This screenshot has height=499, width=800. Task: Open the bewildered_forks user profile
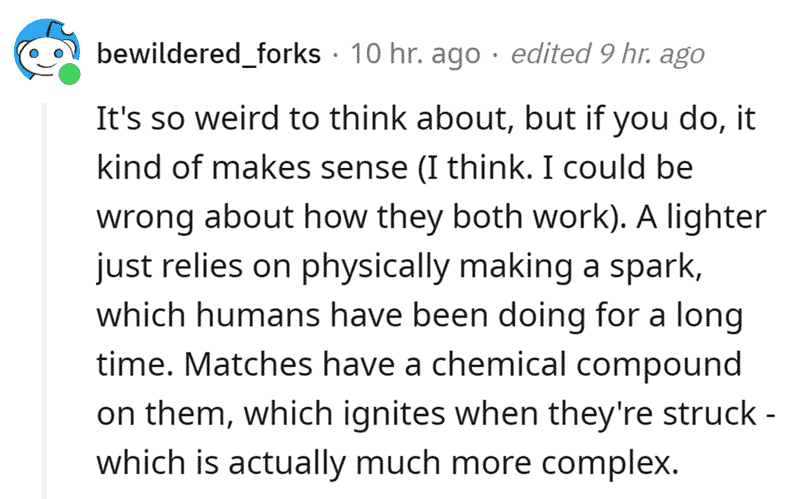[209, 54]
